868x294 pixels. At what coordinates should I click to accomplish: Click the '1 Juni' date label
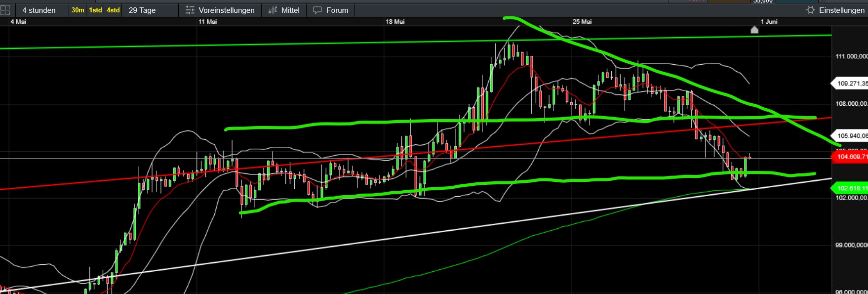[x=769, y=22]
